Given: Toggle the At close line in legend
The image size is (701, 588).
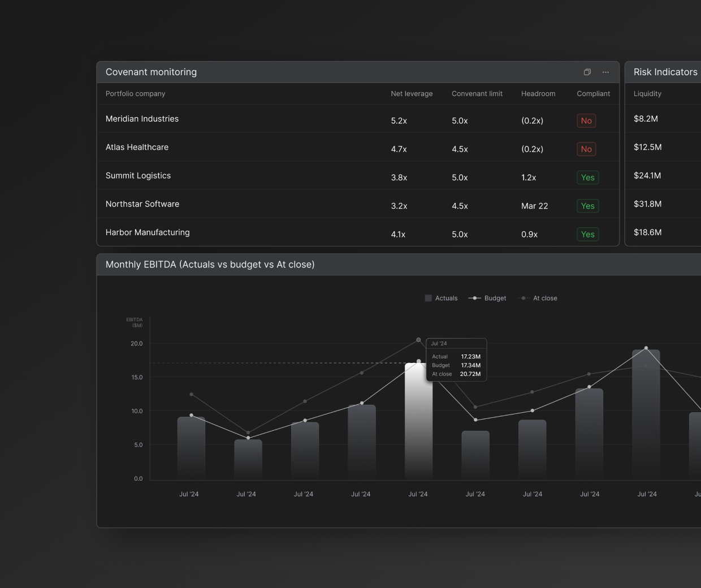Looking at the screenshot, I should pos(537,298).
